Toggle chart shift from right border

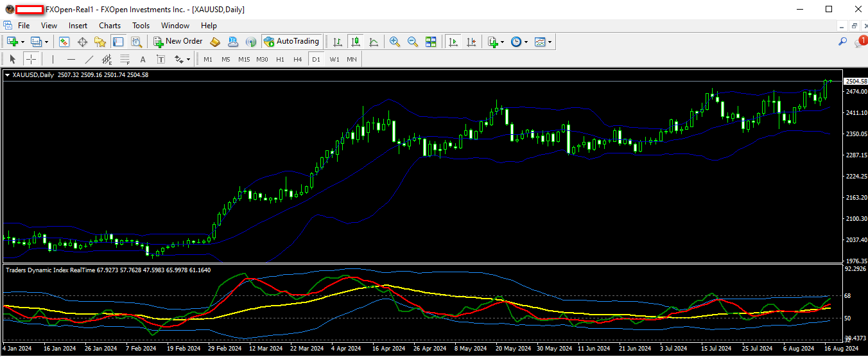[x=472, y=42]
